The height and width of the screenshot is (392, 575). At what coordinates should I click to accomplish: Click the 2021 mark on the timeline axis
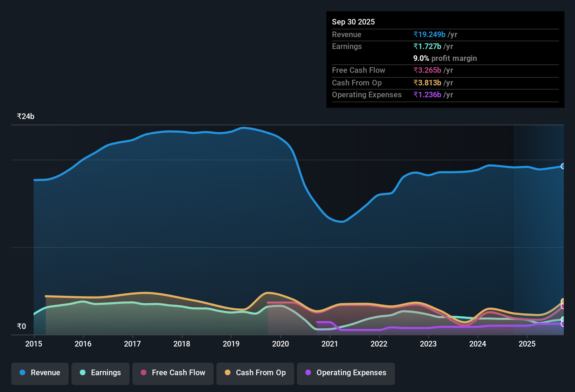point(330,344)
